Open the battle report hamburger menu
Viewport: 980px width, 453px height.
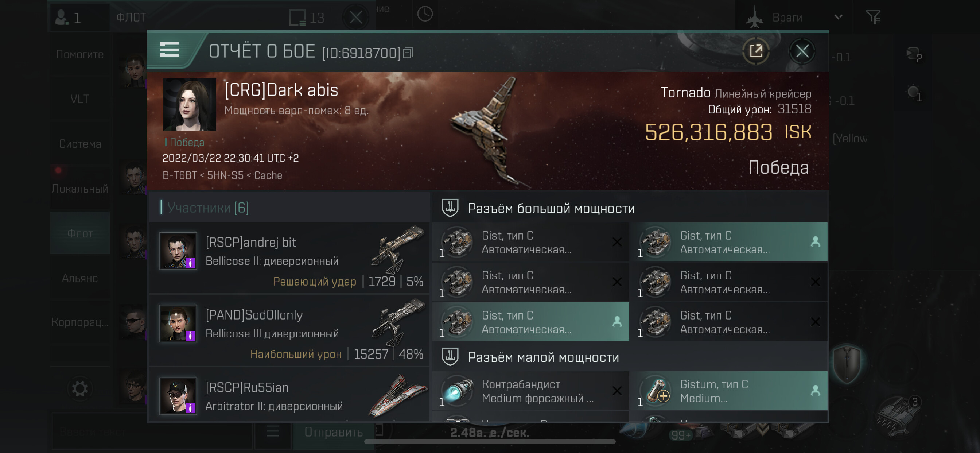[x=169, y=50]
